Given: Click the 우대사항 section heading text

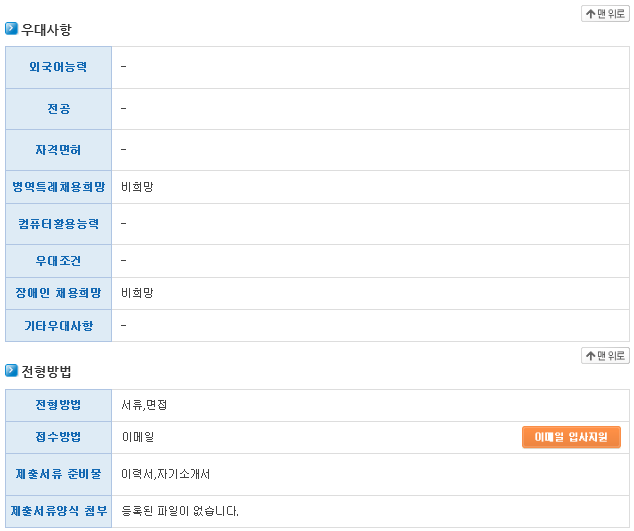Looking at the screenshot, I should [46, 30].
